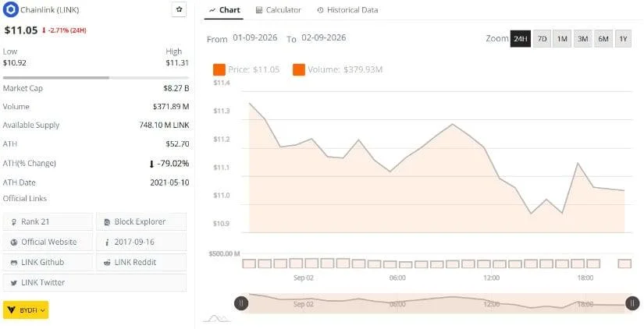644x329 pixels.
Task: Click the Block Explorer document icon
Action: [107, 222]
